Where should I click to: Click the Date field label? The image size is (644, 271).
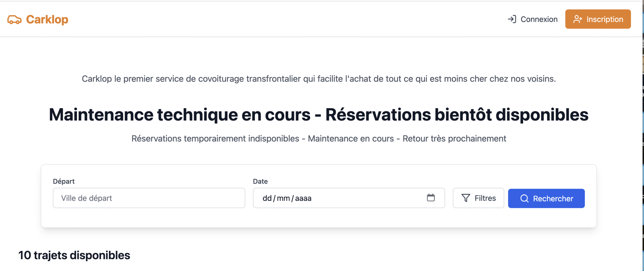click(x=260, y=181)
